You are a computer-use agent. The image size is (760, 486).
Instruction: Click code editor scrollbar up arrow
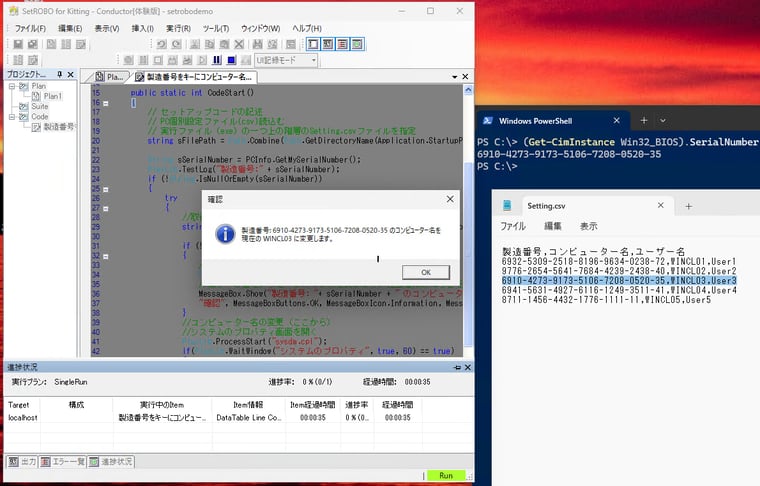pos(468,90)
